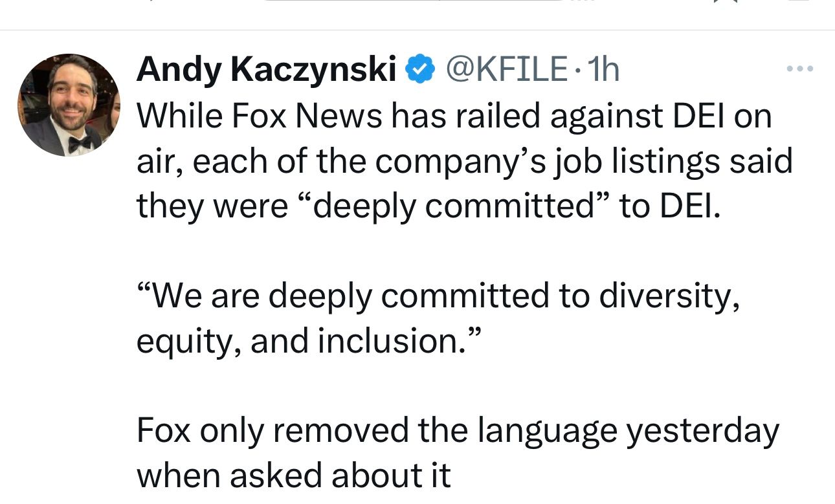Click the line "air, each of the company's"
This screenshot has width=835, height=504.
click(x=465, y=162)
